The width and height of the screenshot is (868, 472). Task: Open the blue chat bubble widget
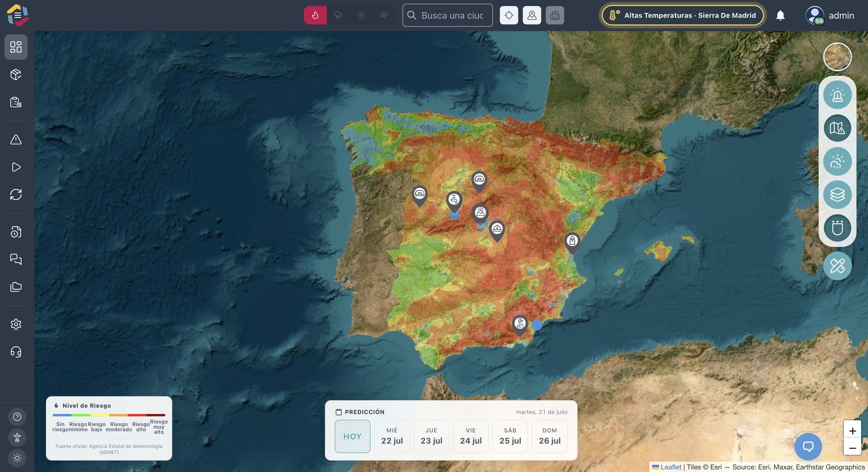[808, 446]
